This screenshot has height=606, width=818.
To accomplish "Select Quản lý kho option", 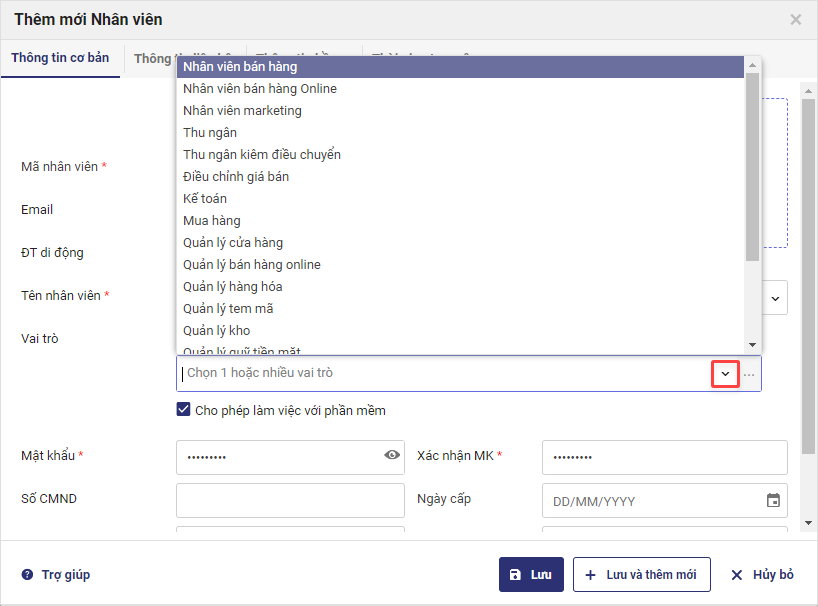I will 217,331.
